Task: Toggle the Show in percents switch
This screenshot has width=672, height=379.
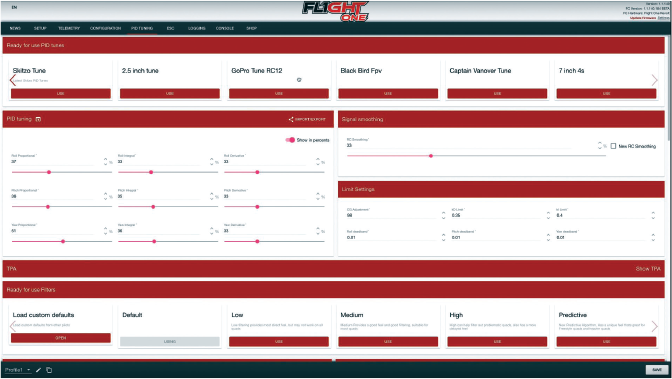Action: coord(291,140)
